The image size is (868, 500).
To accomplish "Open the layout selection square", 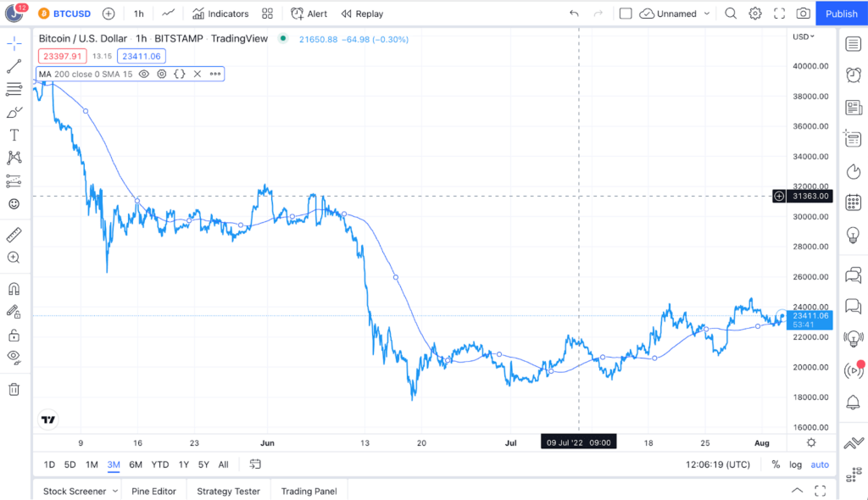I will (626, 14).
